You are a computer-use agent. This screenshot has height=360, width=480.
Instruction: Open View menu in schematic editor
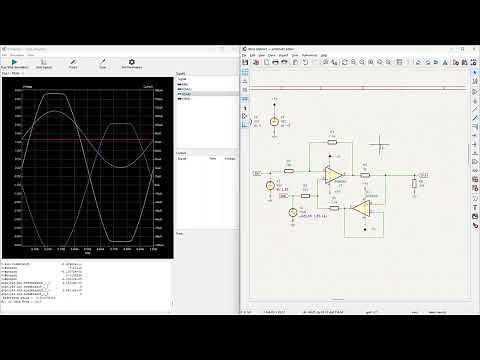(x=262, y=55)
